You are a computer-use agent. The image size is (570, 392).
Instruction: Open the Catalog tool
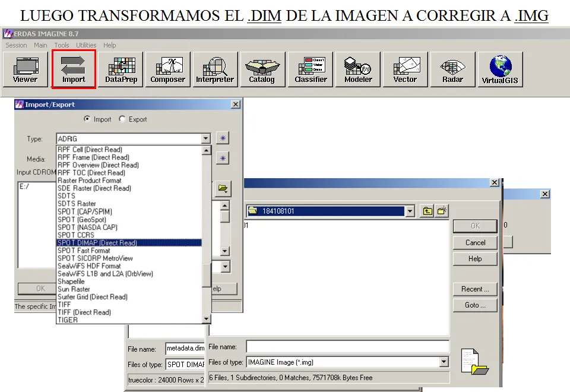click(263, 69)
